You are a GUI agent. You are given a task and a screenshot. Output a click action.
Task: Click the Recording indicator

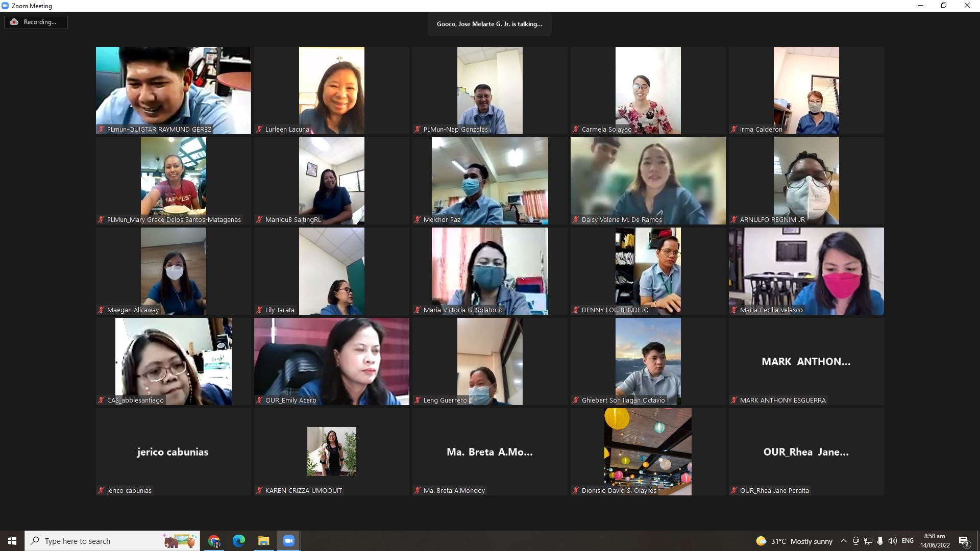click(x=36, y=22)
